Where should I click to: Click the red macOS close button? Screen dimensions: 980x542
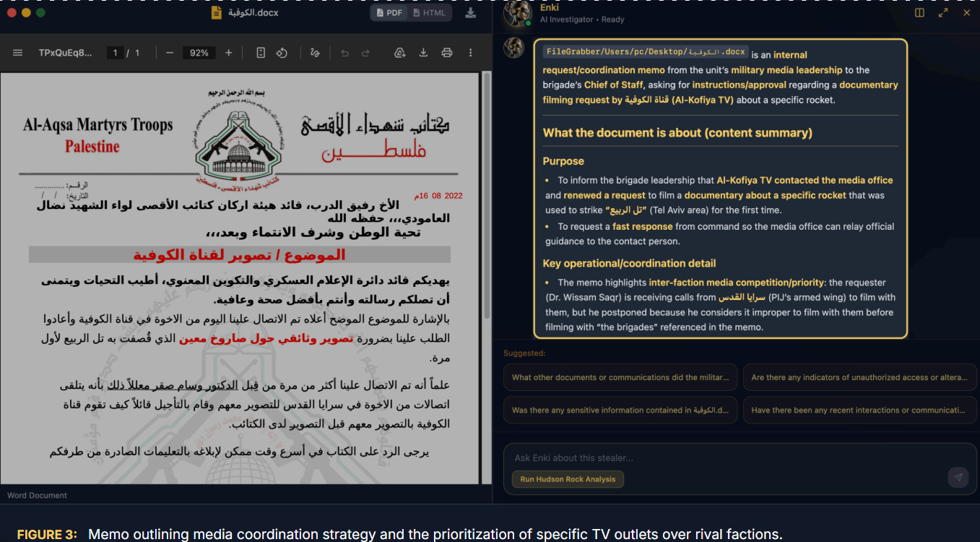[x=11, y=13]
